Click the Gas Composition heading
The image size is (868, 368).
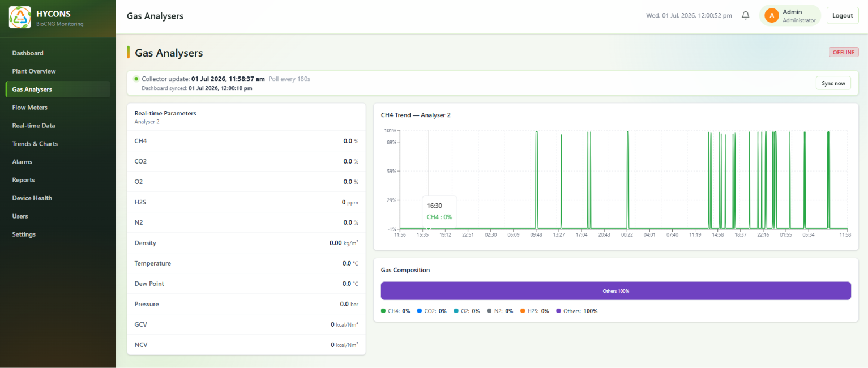[x=405, y=270]
